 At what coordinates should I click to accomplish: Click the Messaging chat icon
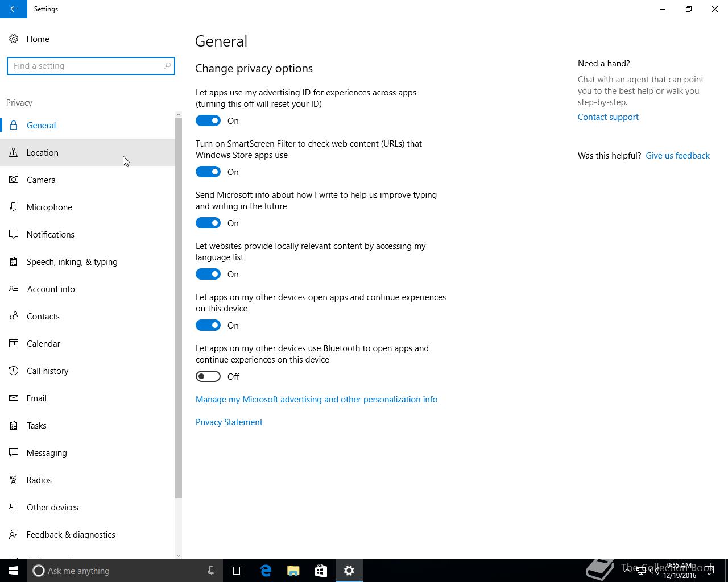14,452
